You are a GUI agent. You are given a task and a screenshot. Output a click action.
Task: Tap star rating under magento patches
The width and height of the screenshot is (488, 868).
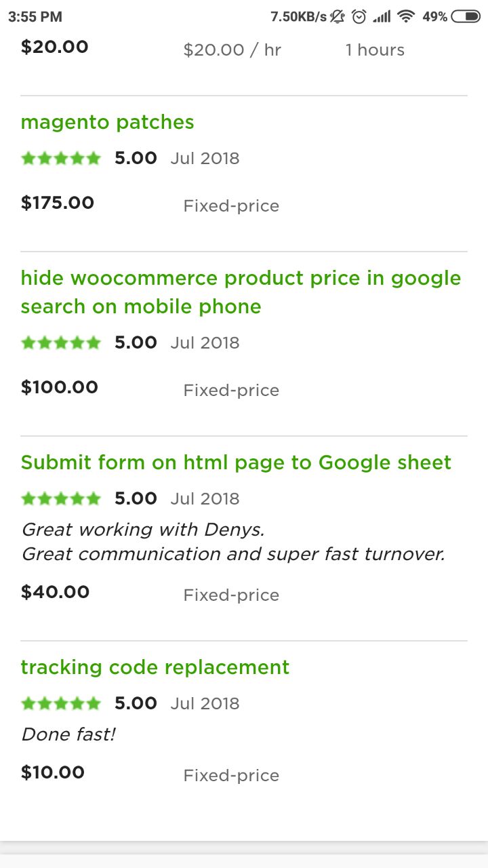tap(61, 159)
